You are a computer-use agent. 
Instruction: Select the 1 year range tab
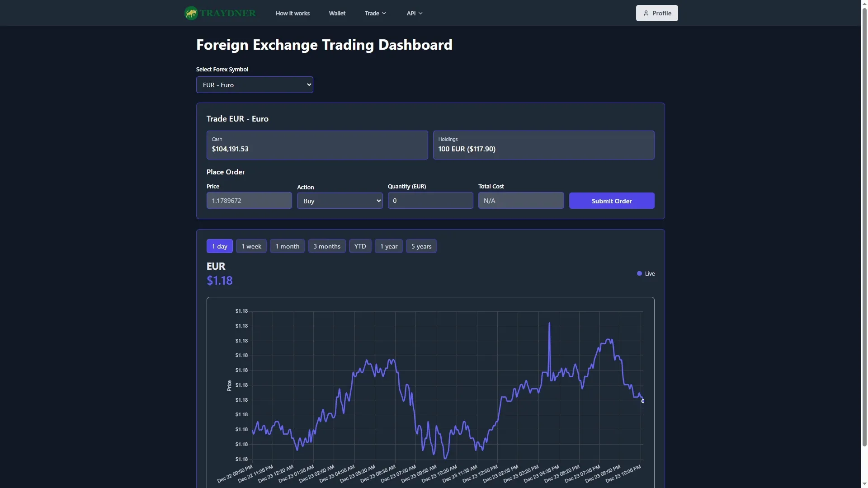[x=389, y=246]
